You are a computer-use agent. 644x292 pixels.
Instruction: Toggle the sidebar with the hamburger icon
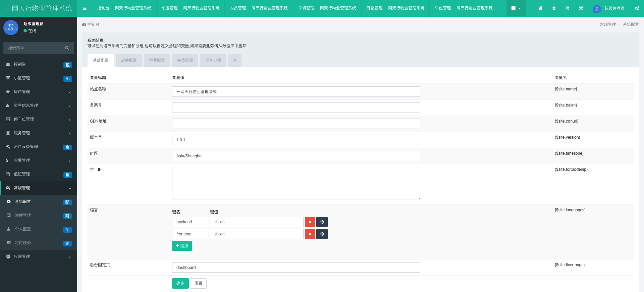tap(85, 8)
